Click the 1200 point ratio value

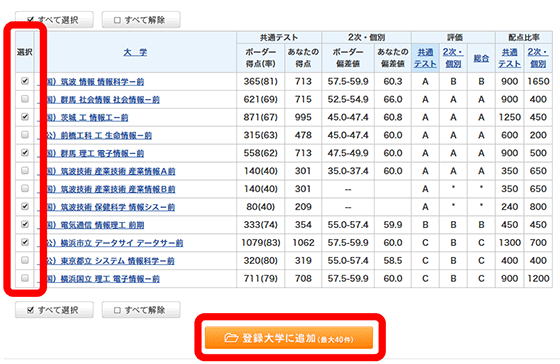pyautogui.click(x=538, y=278)
